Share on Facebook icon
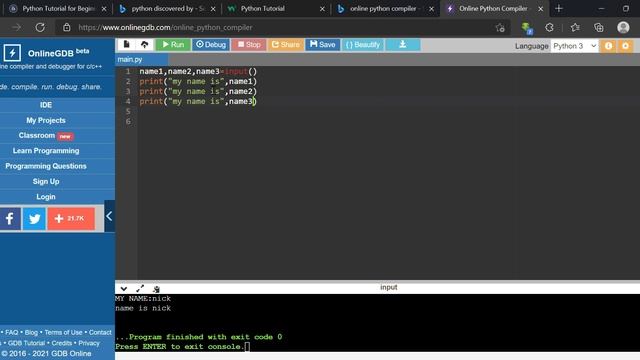This screenshot has height=360, width=640. point(10,219)
